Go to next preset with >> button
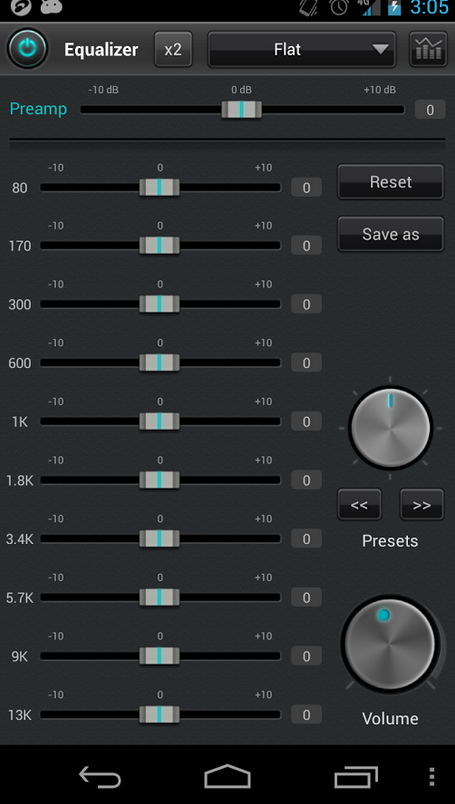This screenshot has height=804, width=455. pos(422,505)
